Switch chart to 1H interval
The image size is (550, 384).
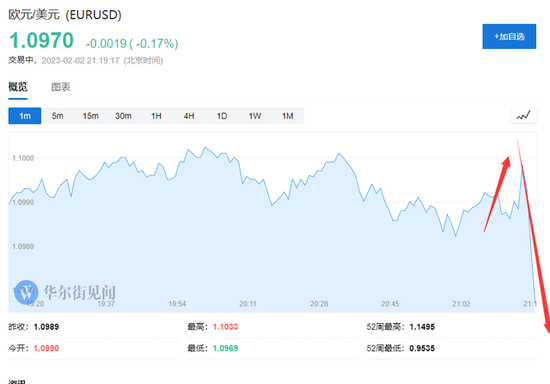(x=156, y=116)
